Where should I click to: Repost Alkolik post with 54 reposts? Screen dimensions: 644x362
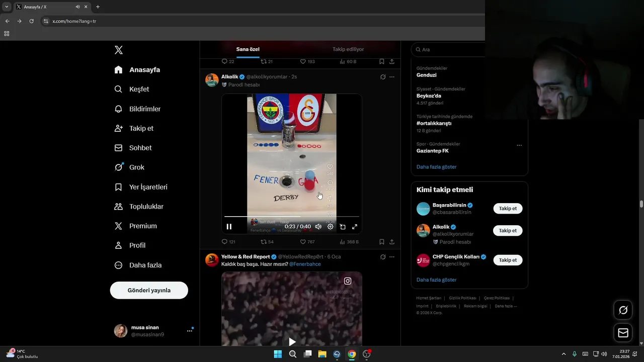pos(267,242)
